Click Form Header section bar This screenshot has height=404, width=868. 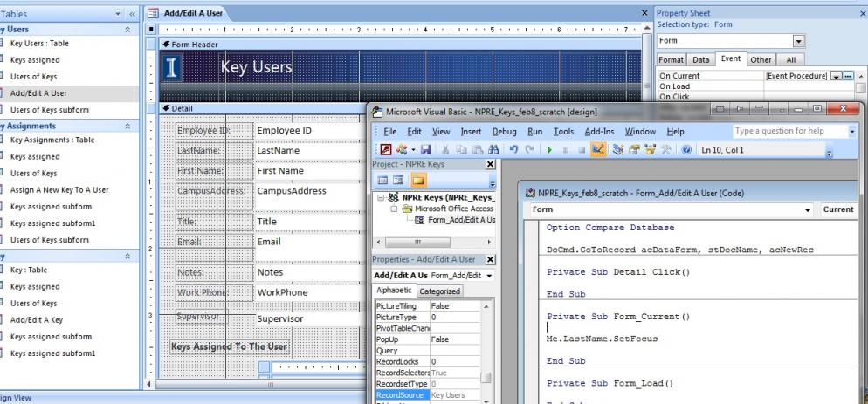click(402, 45)
